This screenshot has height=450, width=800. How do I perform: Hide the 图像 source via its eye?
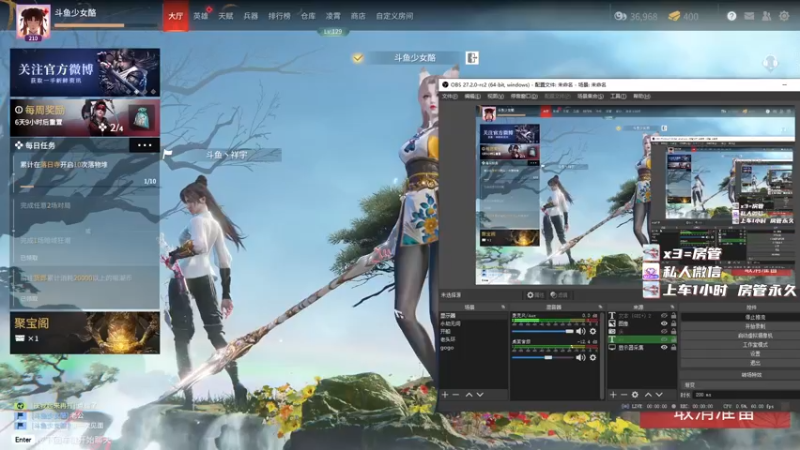(664, 323)
